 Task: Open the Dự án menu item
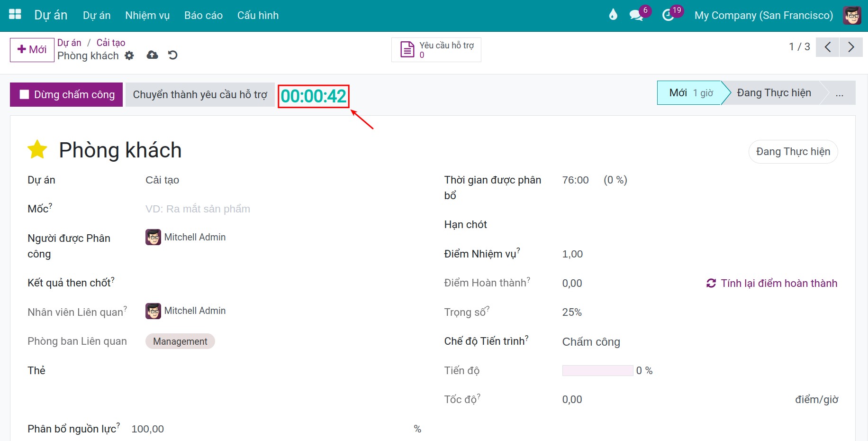pos(97,15)
